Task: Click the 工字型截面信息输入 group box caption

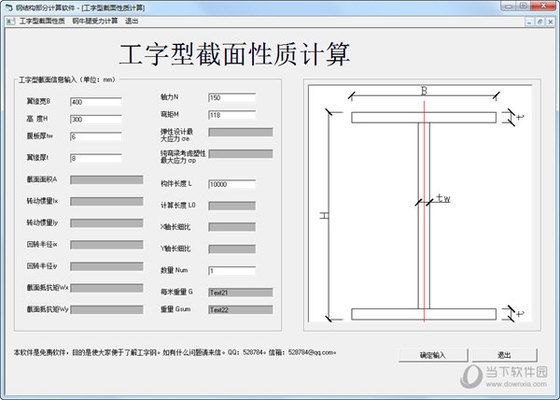Action: pos(67,80)
